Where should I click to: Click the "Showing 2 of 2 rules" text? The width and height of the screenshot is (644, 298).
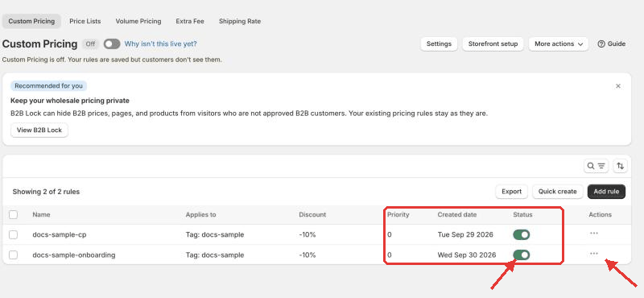46,192
